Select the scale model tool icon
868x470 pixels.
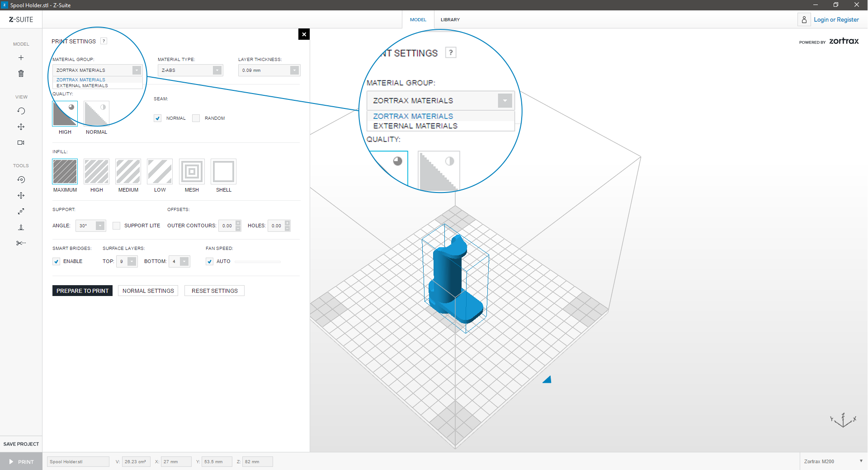click(x=21, y=211)
